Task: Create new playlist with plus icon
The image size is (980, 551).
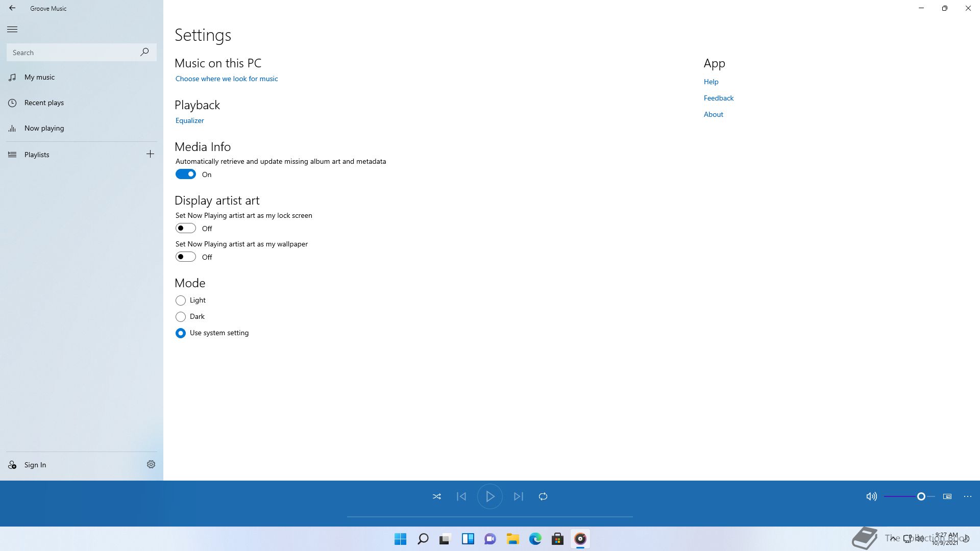Action: pos(150,154)
